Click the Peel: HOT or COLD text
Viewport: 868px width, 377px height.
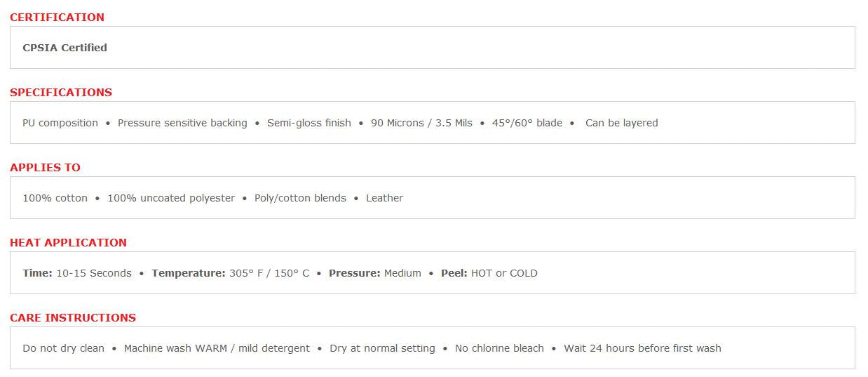pos(489,273)
